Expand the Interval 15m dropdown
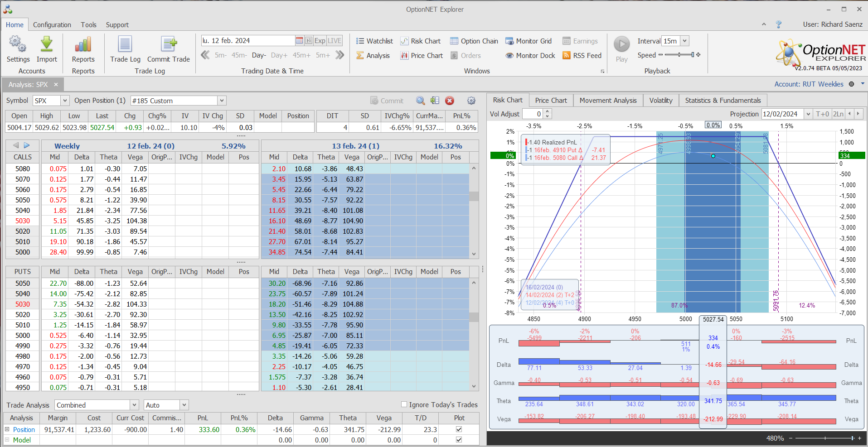The image size is (868, 447). (684, 41)
